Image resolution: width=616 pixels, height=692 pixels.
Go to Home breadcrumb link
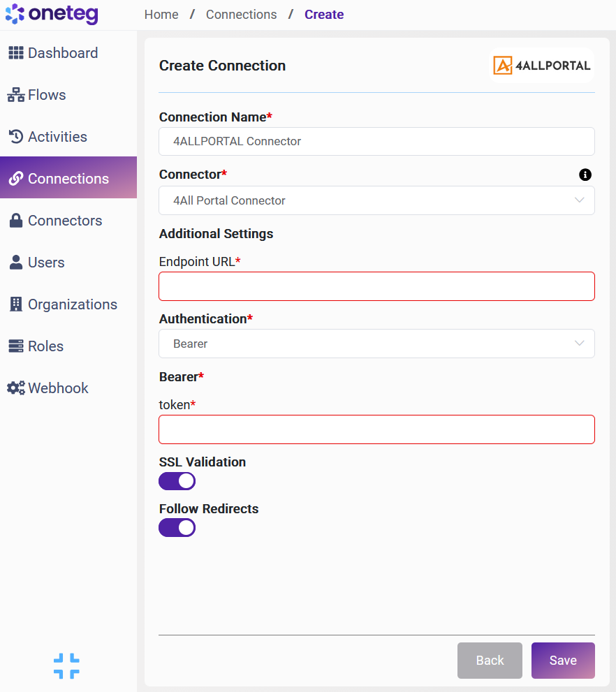click(x=161, y=15)
